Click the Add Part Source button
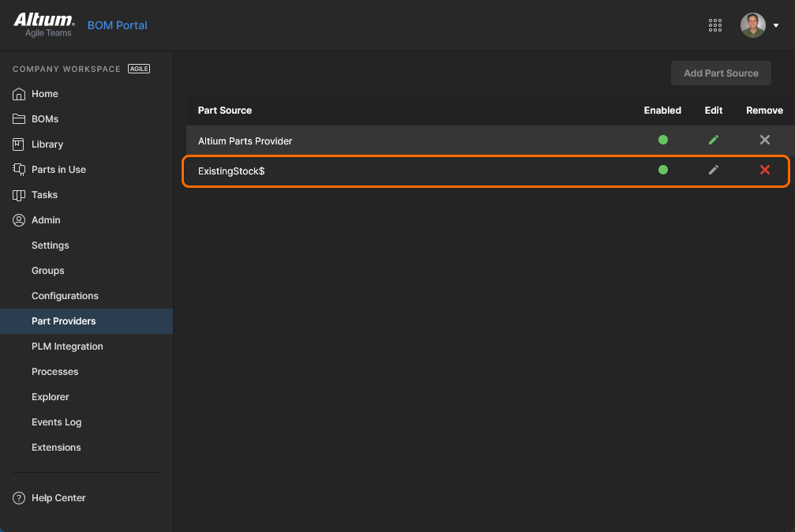 point(721,73)
